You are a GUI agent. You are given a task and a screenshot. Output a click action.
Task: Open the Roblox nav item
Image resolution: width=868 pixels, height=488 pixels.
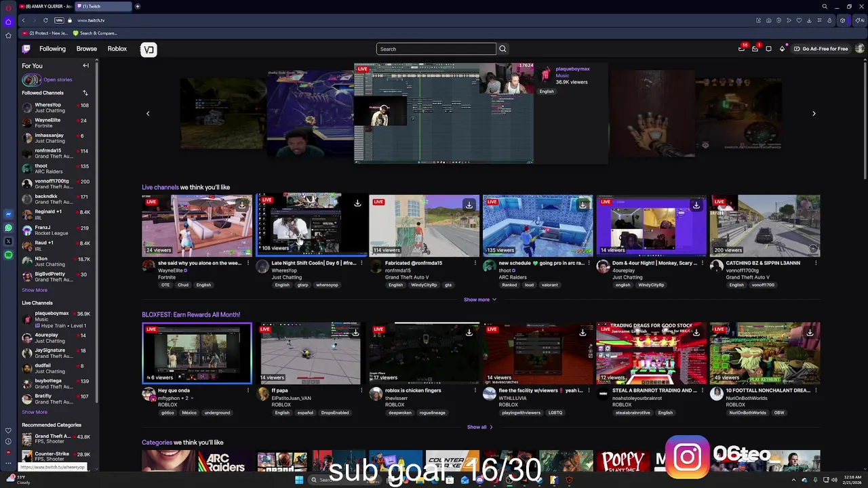(x=117, y=49)
